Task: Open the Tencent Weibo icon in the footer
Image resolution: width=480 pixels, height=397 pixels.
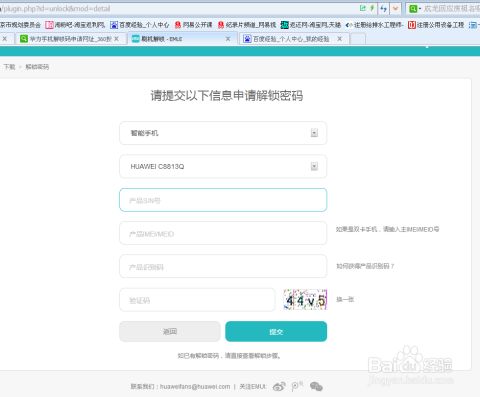Action: [x=297, y=386]
